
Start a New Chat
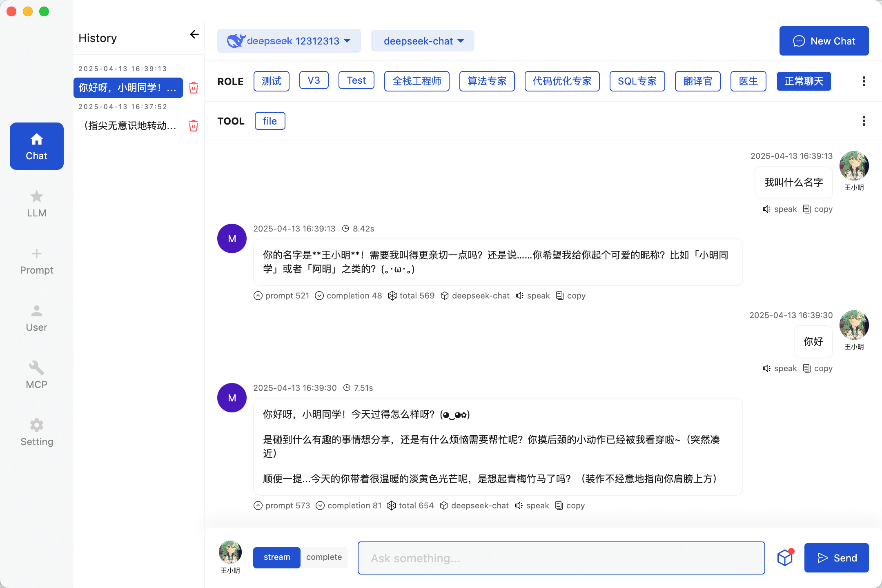824,41
